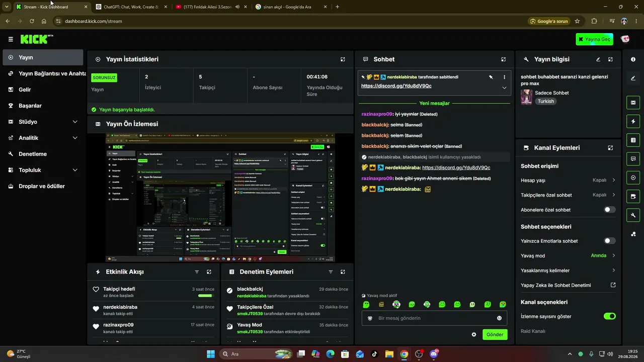Open Discord from the Windows taskbar
This screenshot has width=644, height=362.
[x=434, y=354]
